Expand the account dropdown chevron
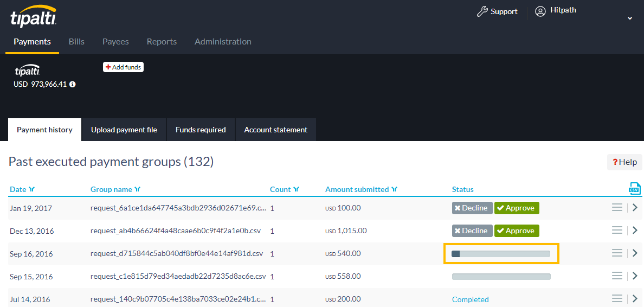 pyautogui.click(x=630, y=18)
